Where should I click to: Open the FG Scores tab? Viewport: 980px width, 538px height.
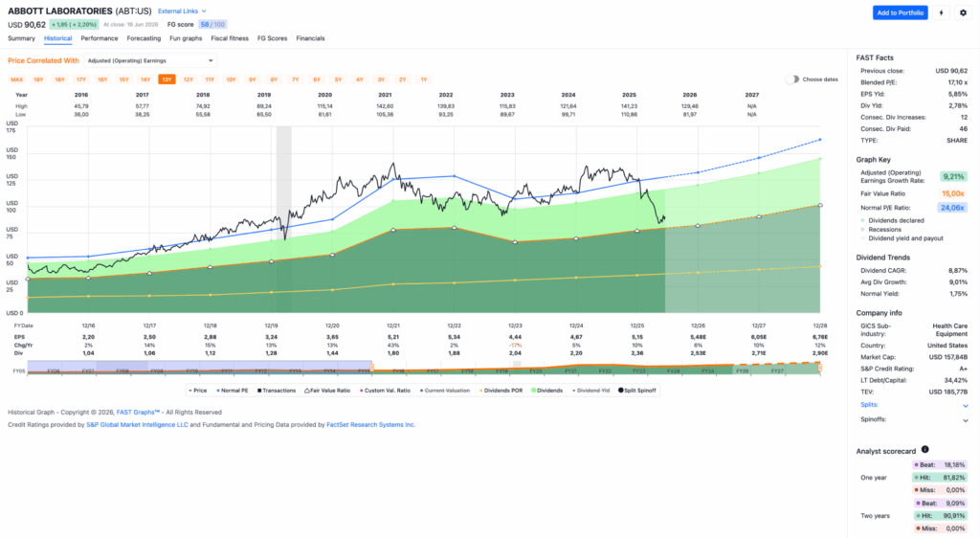(273, 38)
